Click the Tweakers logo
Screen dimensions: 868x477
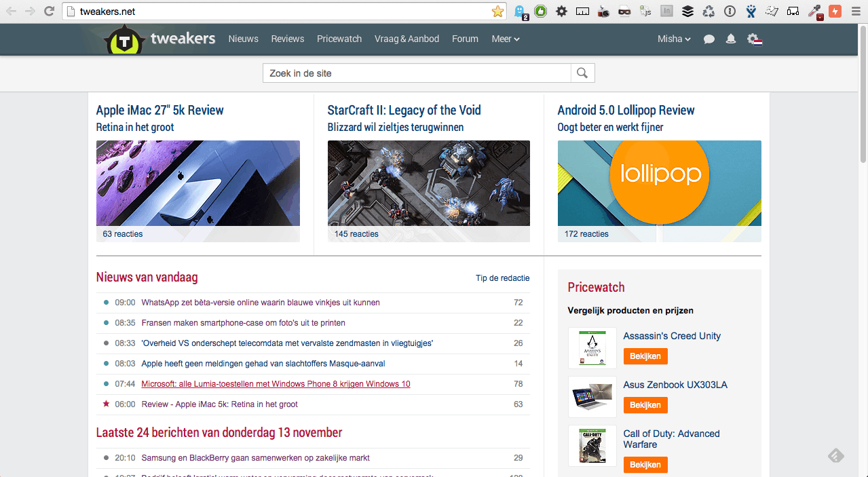click(x=160, y=39)
